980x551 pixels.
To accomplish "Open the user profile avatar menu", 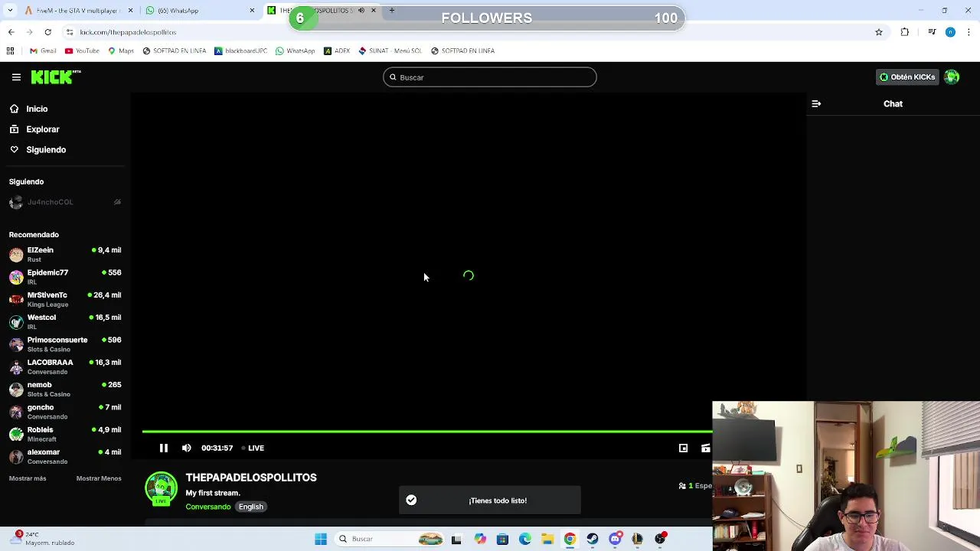I will [952, 77].
